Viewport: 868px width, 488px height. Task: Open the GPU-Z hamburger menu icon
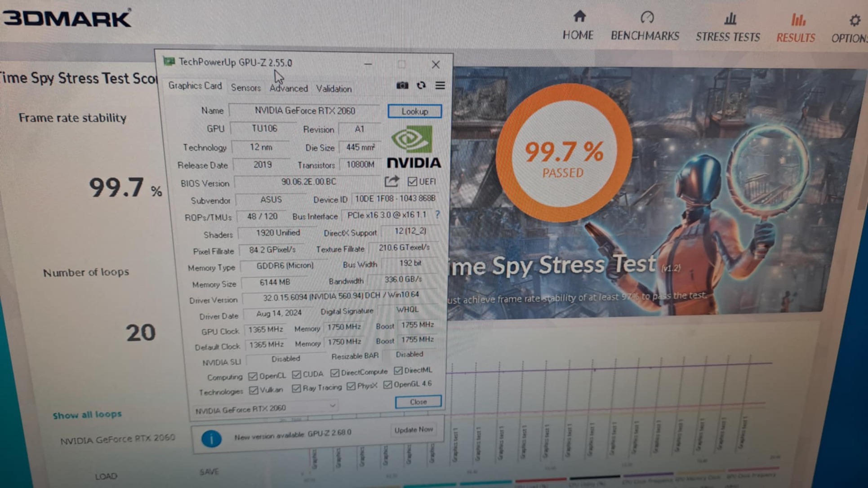[440, 85]
